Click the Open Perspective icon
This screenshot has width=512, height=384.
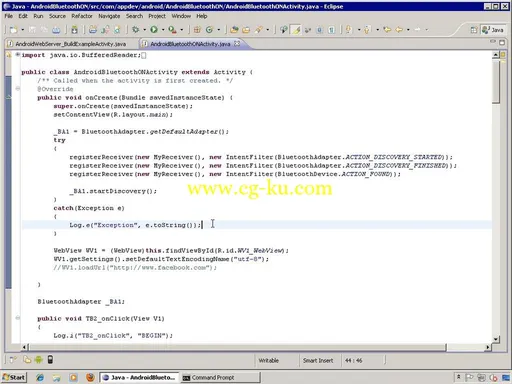click(474, 30)
